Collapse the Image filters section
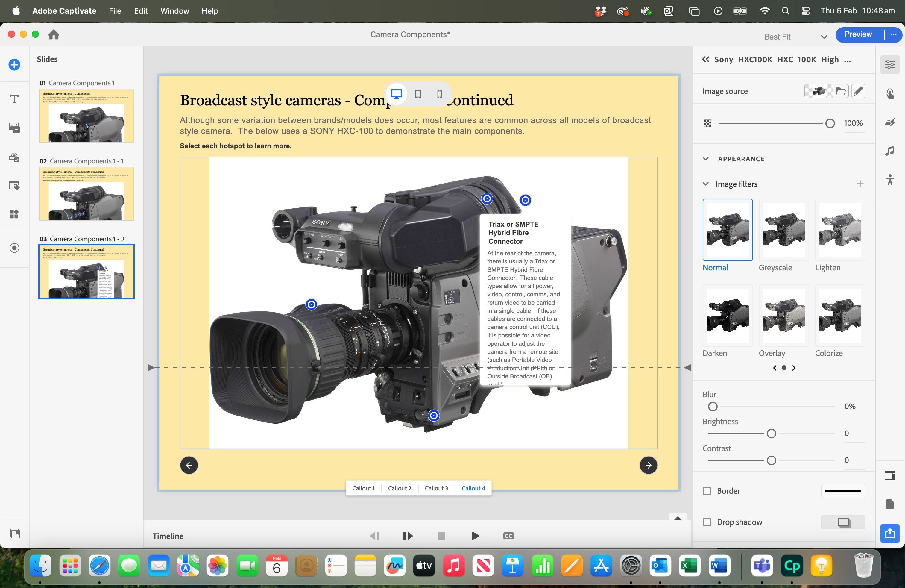 tap(706, 184)
